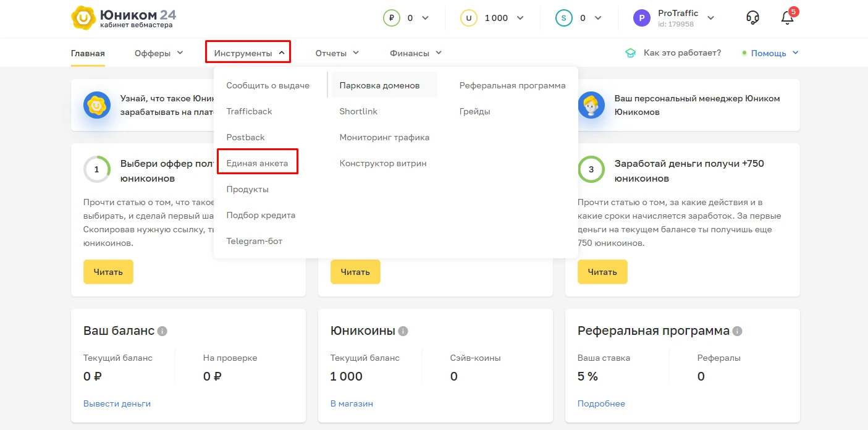Click the В магазин link
The height and width of the screenshot is (430, 868).
352,403
